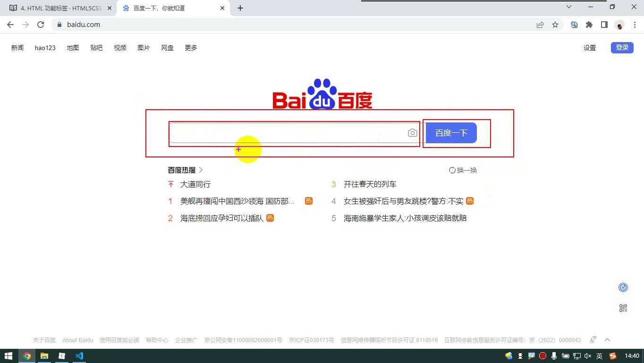
Task: Click the 百度一下 search button
Action: click(x=451, y=133)
